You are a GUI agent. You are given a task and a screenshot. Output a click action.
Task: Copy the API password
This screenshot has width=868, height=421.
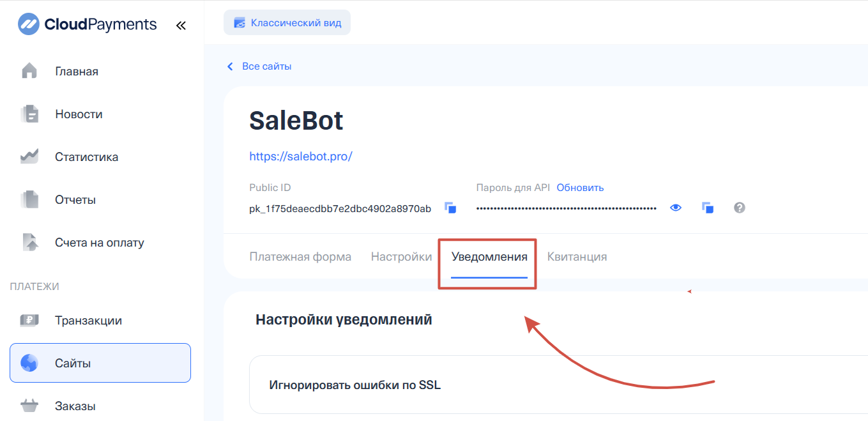click(707, 208)
